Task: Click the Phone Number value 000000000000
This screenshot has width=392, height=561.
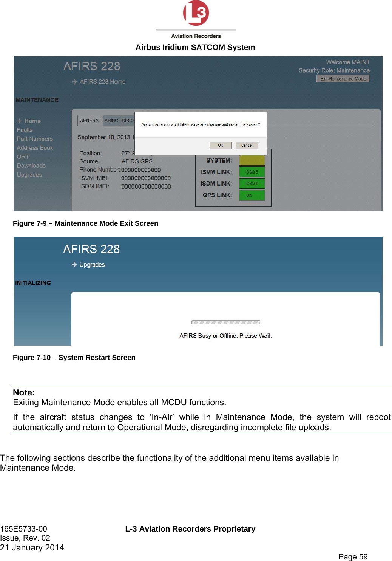Action: (x=141, y=170)
